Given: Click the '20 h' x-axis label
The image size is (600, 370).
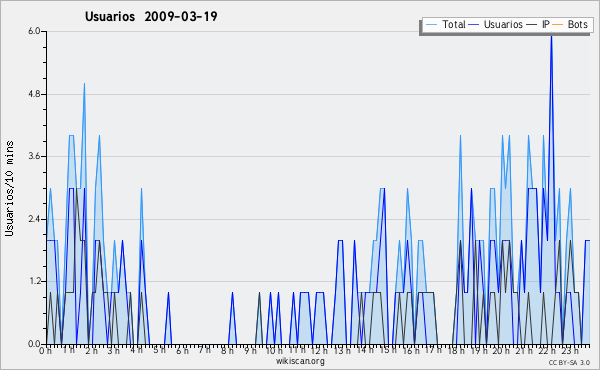Looking at the screenshot, I should (501, 350).
